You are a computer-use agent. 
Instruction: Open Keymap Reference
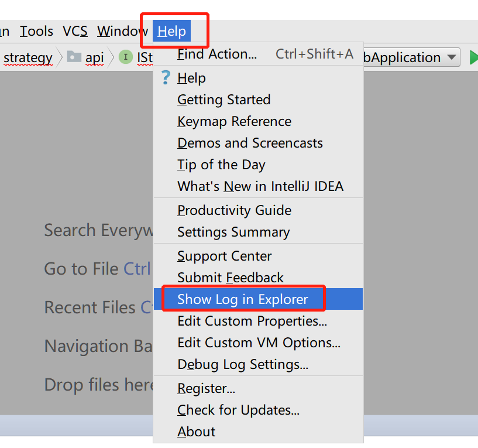coord(234,121)
